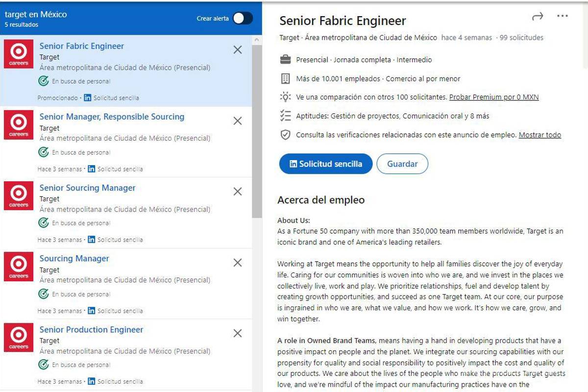This screenshot has width=588, height=392.
Task: Open the three-dot options menu
Action: [x=562, y=17]
